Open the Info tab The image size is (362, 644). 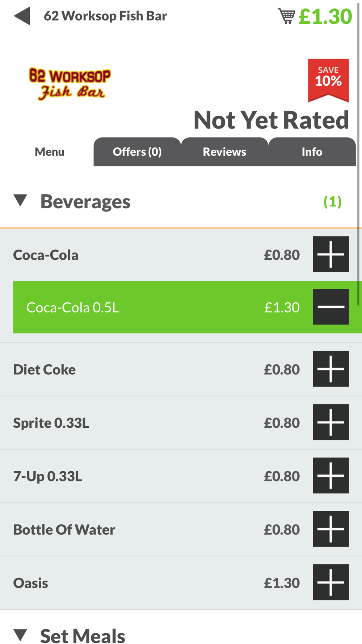pyautogui.click(x=312, y=152)
